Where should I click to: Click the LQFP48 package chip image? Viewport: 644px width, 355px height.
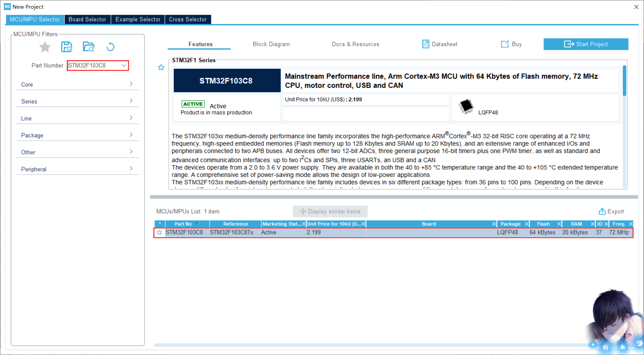[466, 106]
